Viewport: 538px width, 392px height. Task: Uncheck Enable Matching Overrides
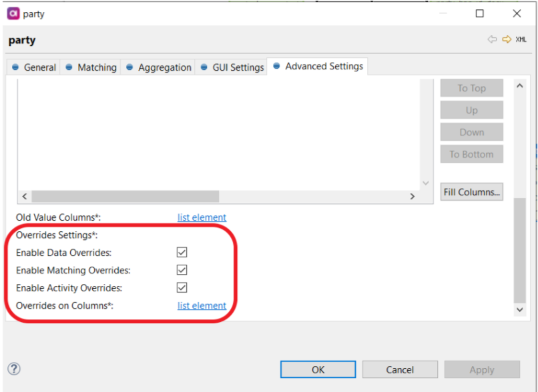tap(182, 270)
